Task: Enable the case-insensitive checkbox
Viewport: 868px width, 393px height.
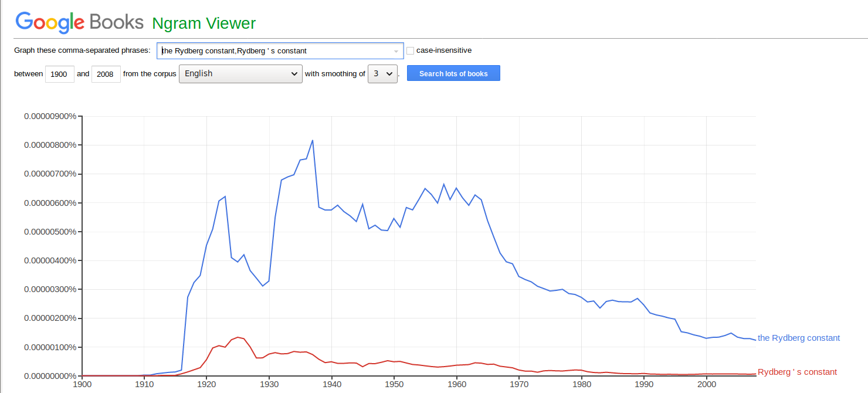Action: pos(411,50)
